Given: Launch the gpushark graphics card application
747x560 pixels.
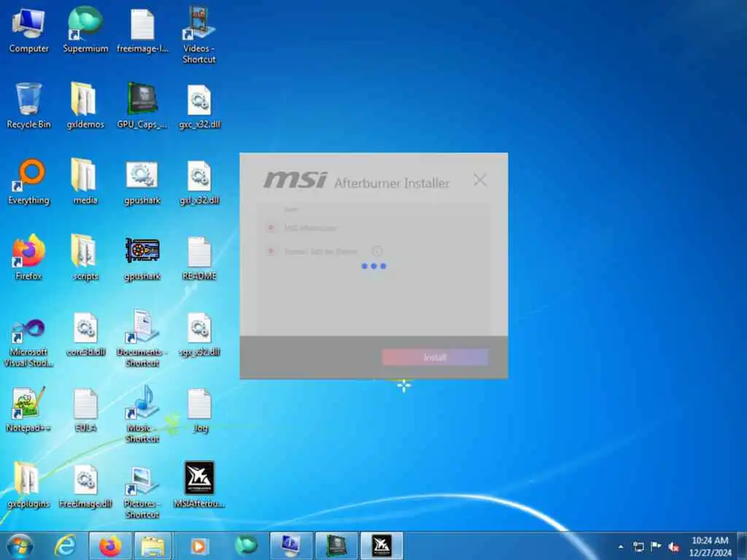Looking at the screenshot, I should [142, 258].
